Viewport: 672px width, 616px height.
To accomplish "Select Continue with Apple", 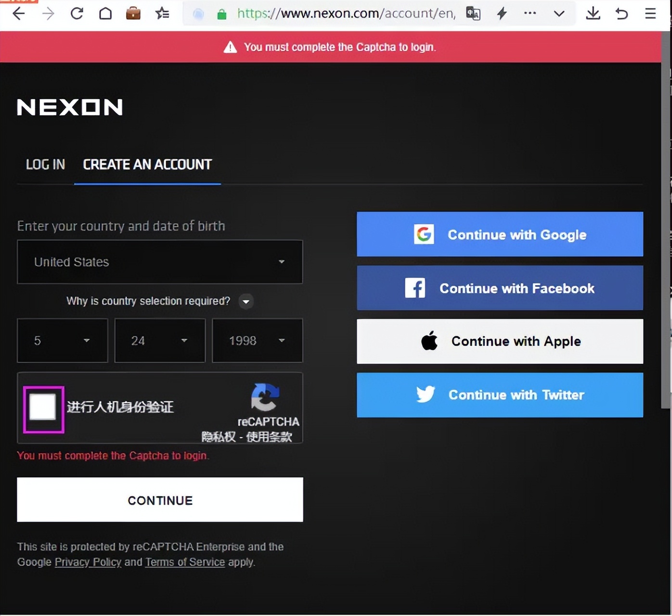I will [500, 341].
